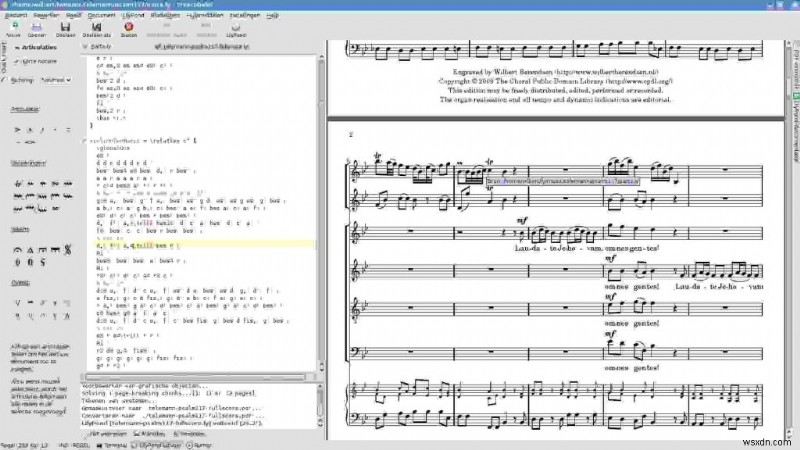Insert the accent articulation symbol
The width and height of the screenshot is (800, 450).
click(18, 128)
